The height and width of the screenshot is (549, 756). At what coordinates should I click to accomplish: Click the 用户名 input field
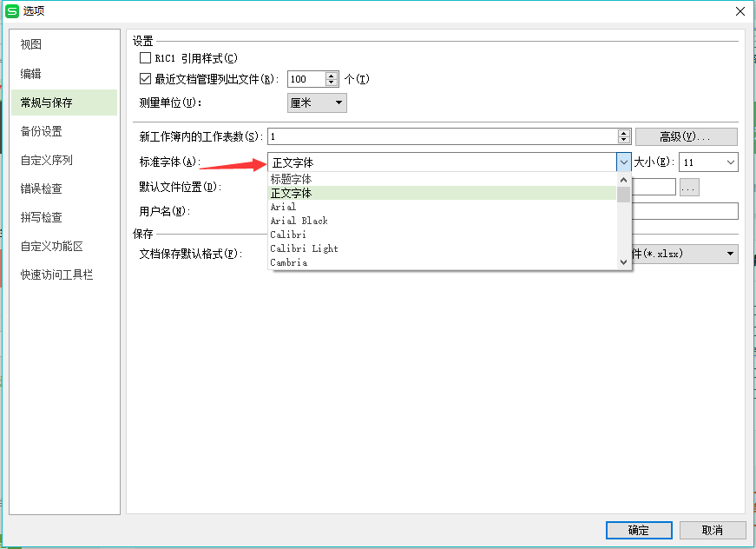(x=685, y=211)
